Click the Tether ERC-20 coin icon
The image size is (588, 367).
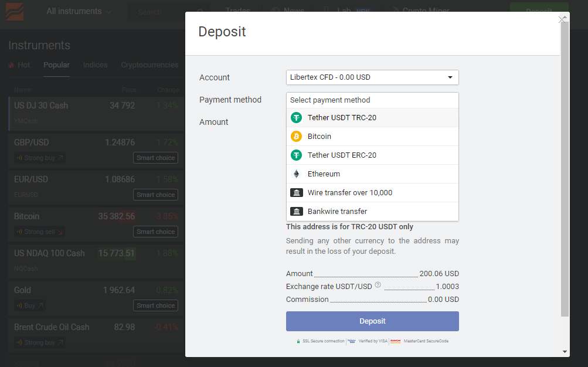296,155
